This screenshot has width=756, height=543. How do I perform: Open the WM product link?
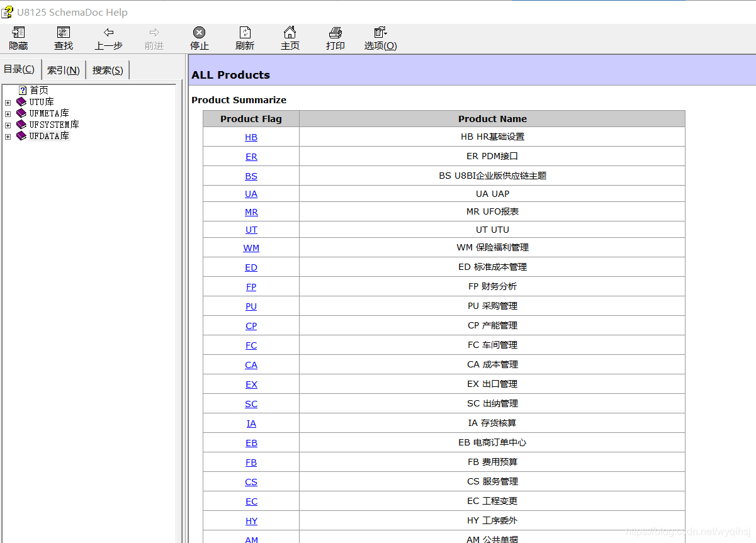[251, 248]
